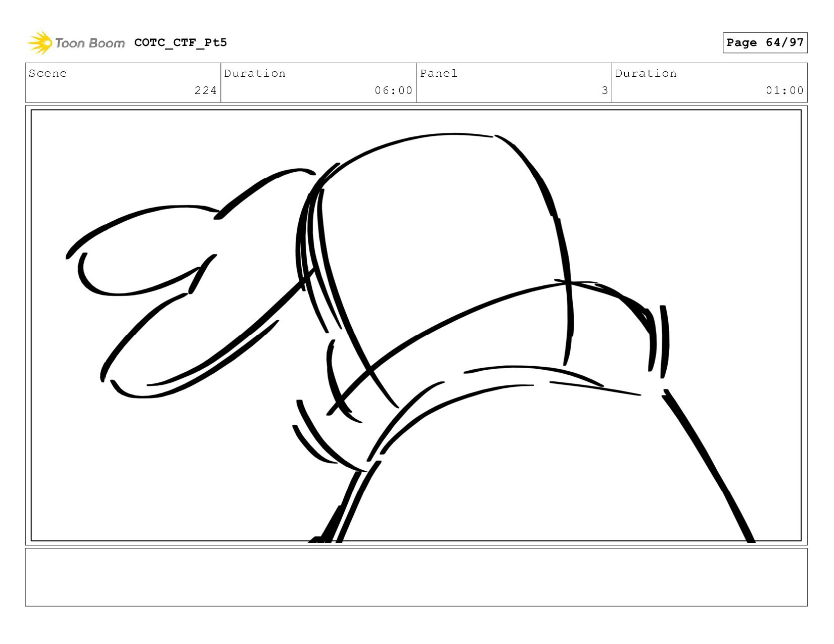Click the Panel label
The height and width of the screenshot is (644, 834).
pyautogui.click(x=439, y=74)
